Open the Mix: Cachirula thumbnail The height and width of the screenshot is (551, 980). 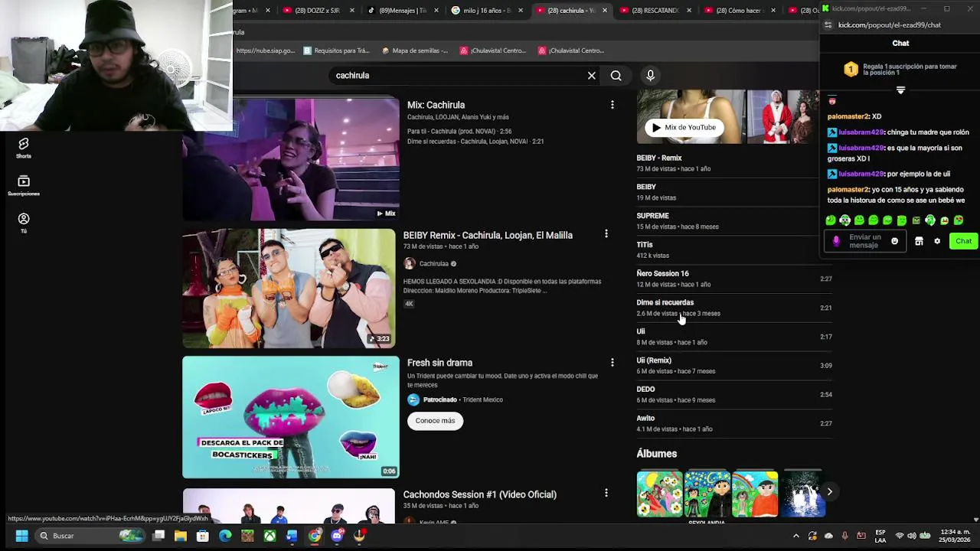click(x=291, y=158)
